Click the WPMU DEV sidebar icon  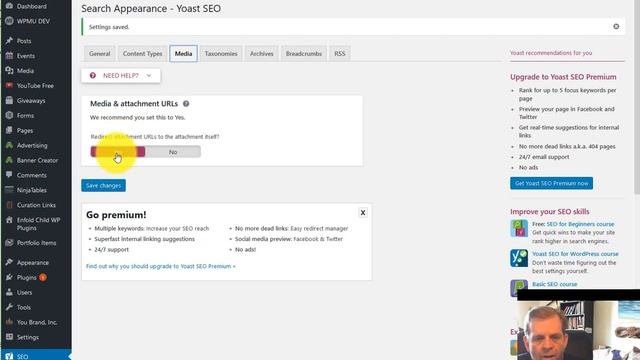9,21
